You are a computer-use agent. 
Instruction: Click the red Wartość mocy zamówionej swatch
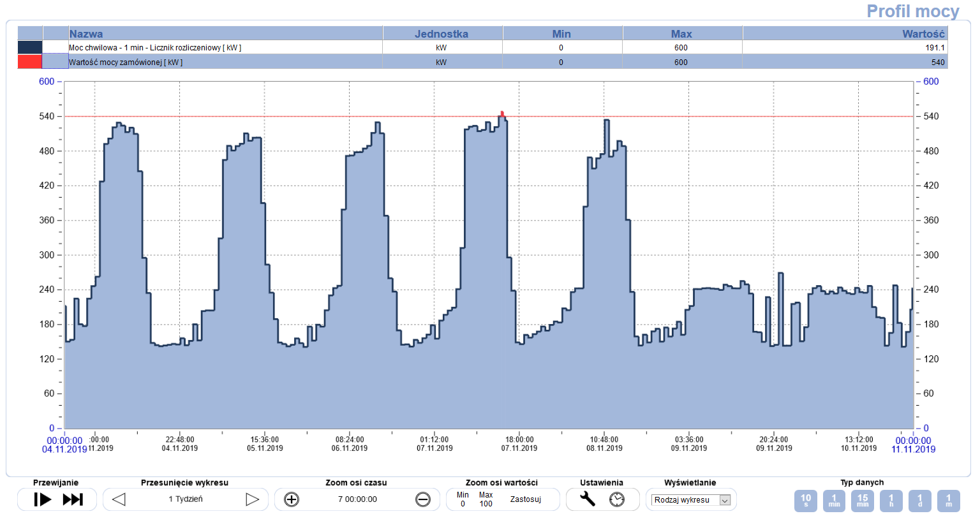click(x=30, y=62)
